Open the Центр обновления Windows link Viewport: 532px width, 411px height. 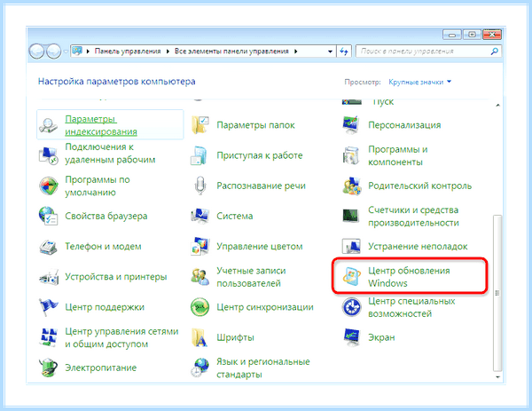[409, 277]
